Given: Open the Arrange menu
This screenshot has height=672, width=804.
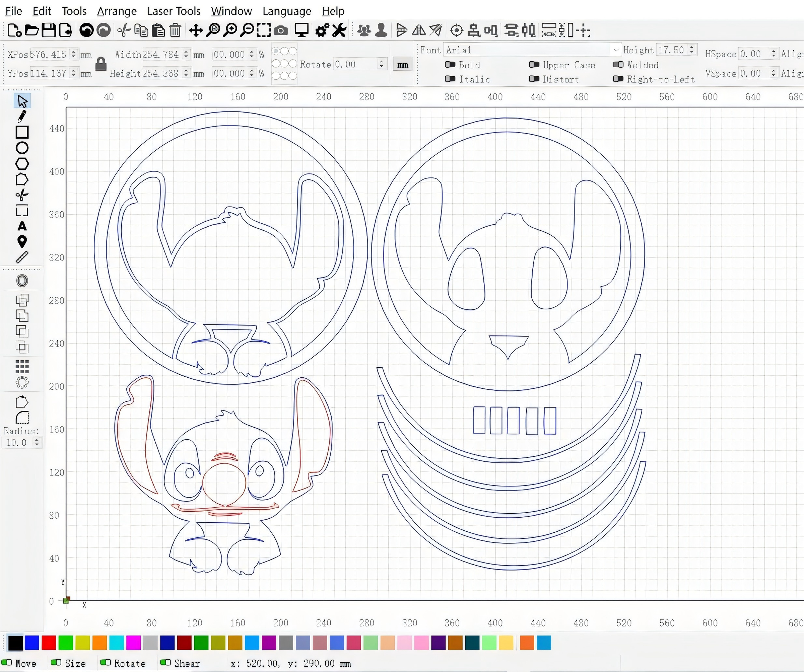Looking at the screenshot, I should pyautogui.click(x=117, y=11).
